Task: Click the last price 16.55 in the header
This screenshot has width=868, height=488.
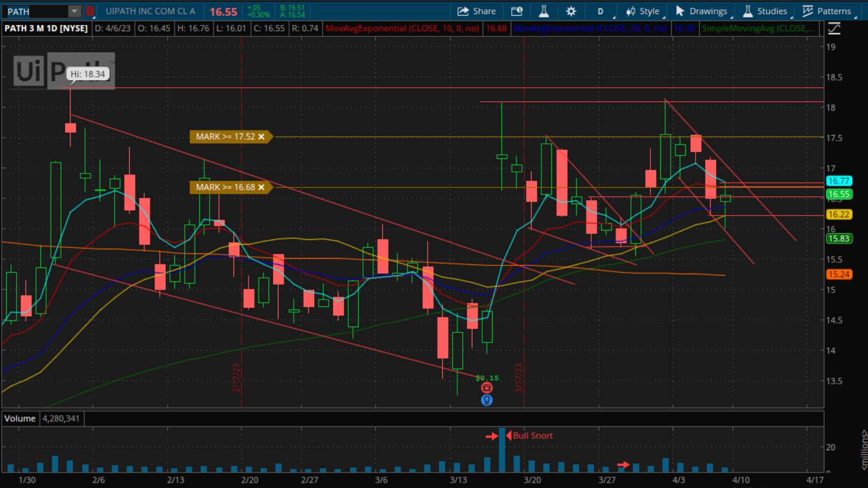Action: pyautogui.click(x=223, y=11)
